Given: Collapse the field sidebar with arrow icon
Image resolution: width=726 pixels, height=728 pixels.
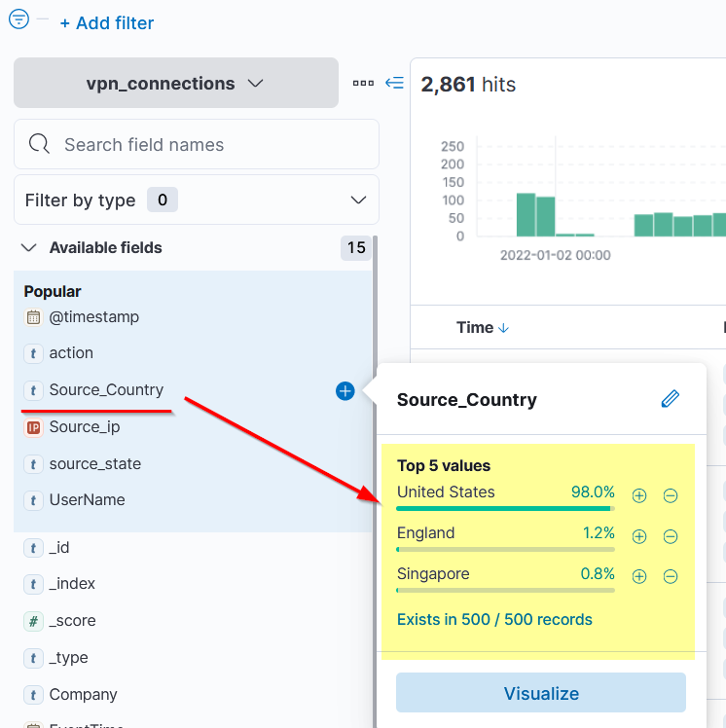Looking at the screenshot, I should [x=394, y=83].
